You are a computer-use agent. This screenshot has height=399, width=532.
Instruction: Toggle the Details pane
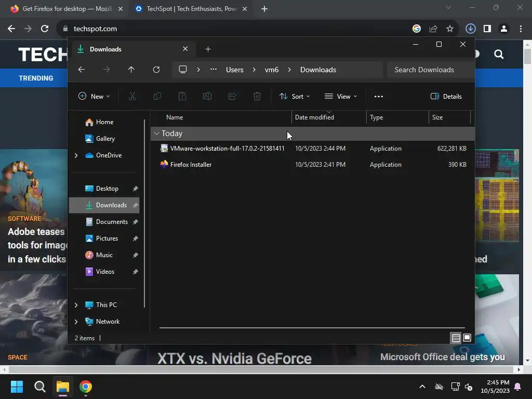pos(446,96)
